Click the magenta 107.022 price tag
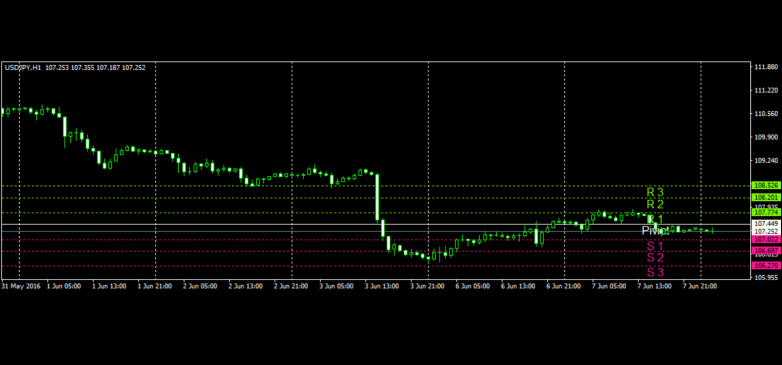The height and width of the screenshot is (365, 782). [766, 239]
